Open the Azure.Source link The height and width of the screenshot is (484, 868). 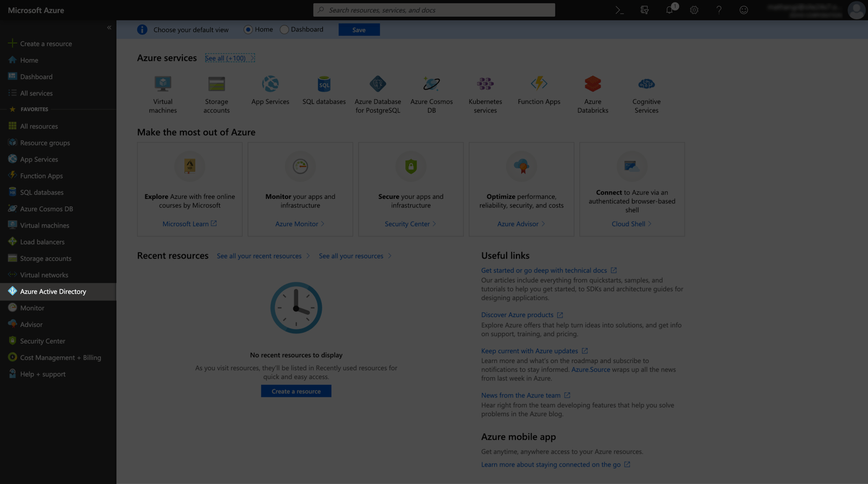tap(590, 370)
